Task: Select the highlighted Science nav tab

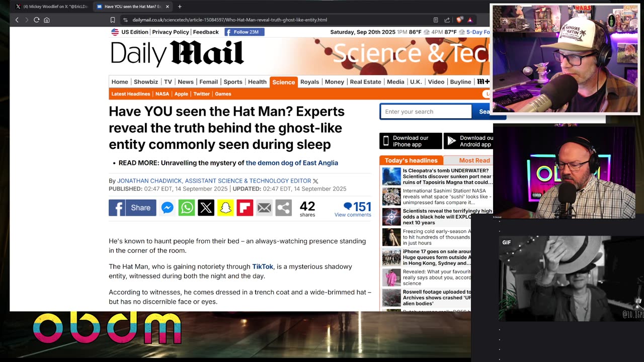Action: (284, 82)
